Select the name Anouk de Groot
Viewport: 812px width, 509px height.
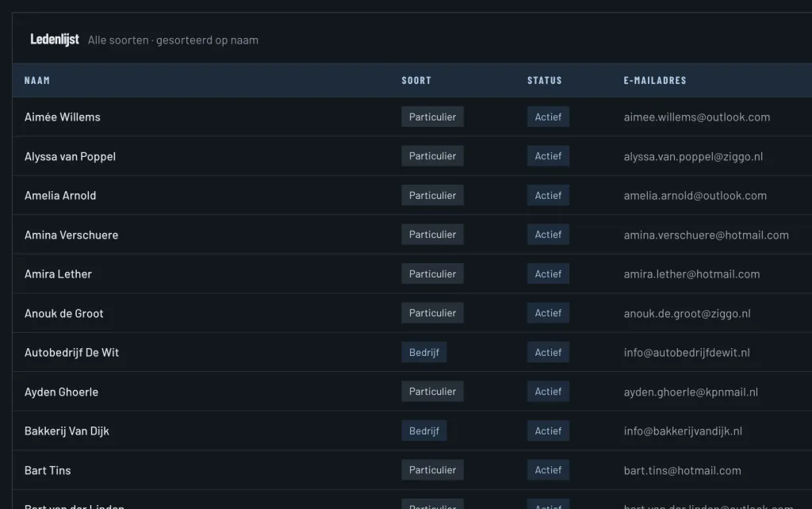pos(63,313)
